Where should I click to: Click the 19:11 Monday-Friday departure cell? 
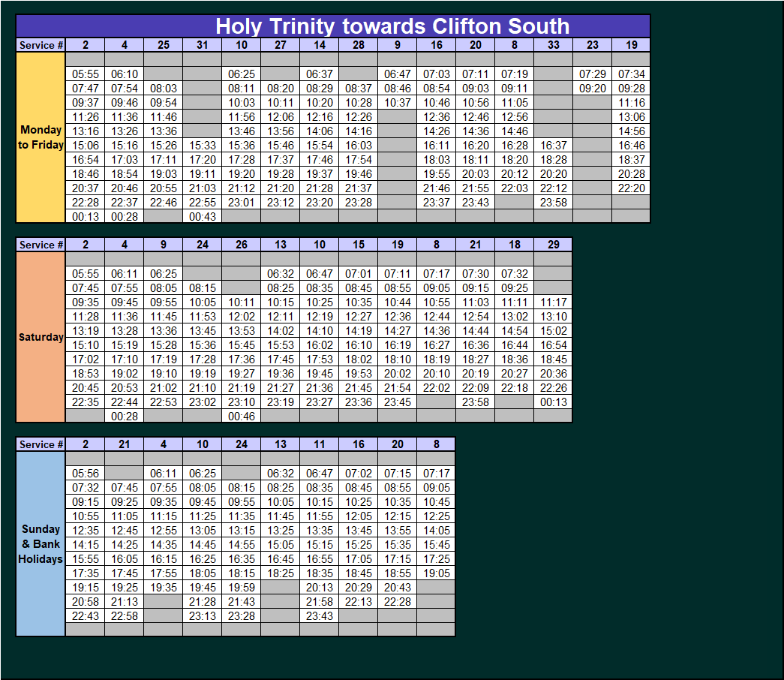[x=203, y=174]
